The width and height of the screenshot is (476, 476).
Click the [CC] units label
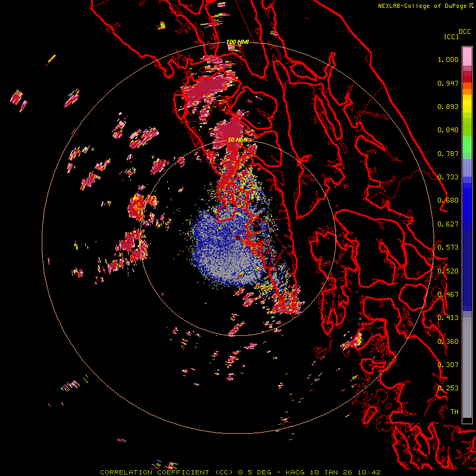pos(451,36)
